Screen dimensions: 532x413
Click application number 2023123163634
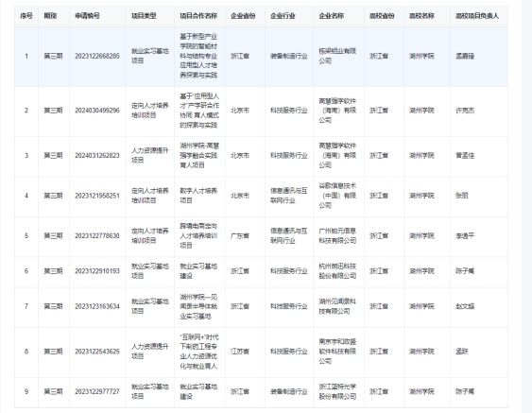(97, 306)
